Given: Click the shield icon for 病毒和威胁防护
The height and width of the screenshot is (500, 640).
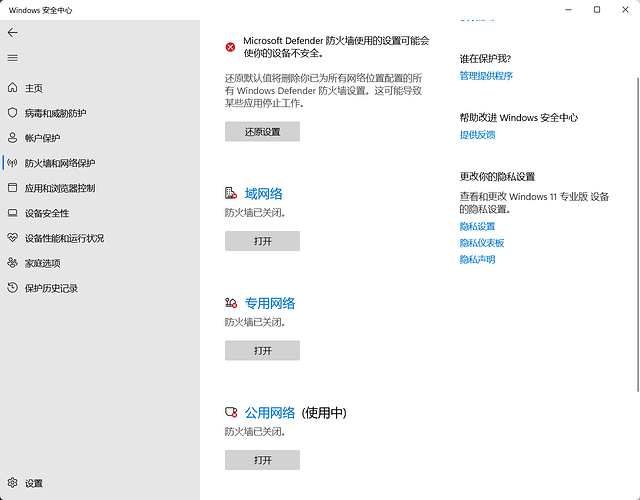Looking at the screenshot, I should 13,113.
